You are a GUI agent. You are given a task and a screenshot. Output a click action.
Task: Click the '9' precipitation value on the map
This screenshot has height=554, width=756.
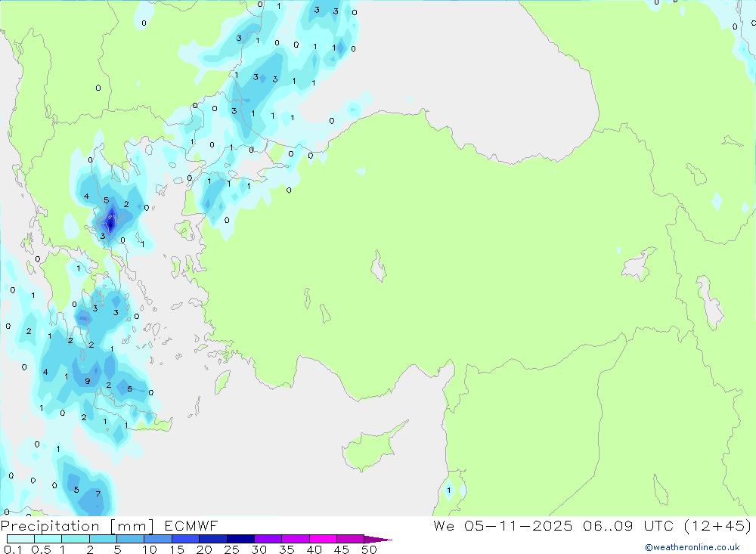click(x=87, y=381)
